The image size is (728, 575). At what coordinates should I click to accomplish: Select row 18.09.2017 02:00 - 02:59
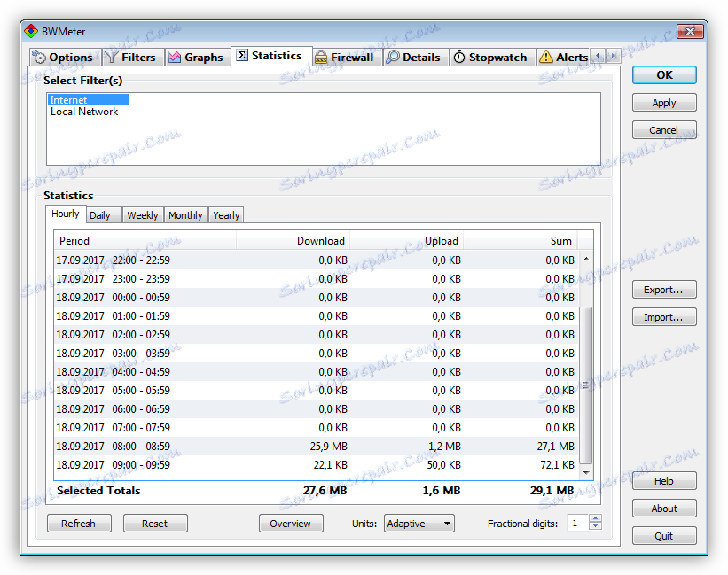[x=317, y=334]
